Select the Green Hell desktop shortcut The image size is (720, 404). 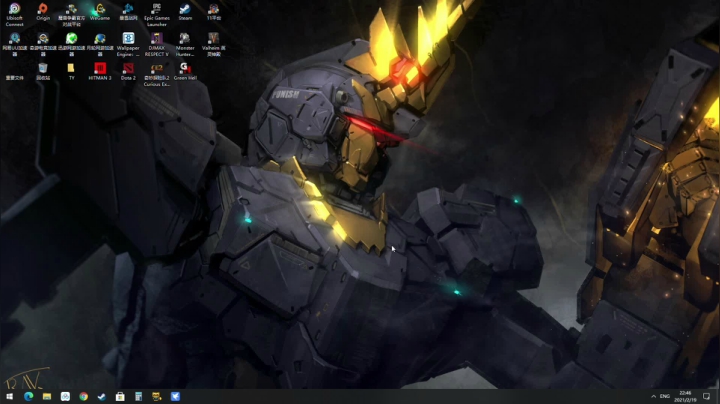coord(185,71)
